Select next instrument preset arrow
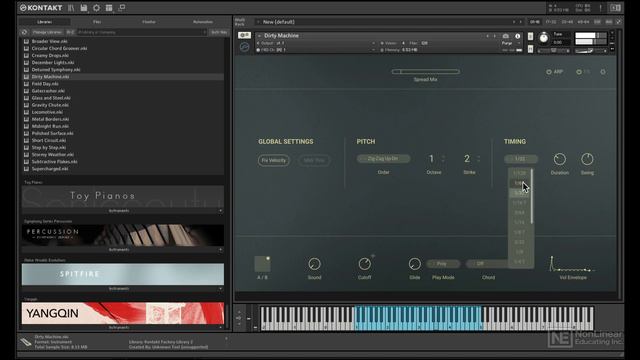This screenshot has height=360, width=640. click(x=495, y=36)
